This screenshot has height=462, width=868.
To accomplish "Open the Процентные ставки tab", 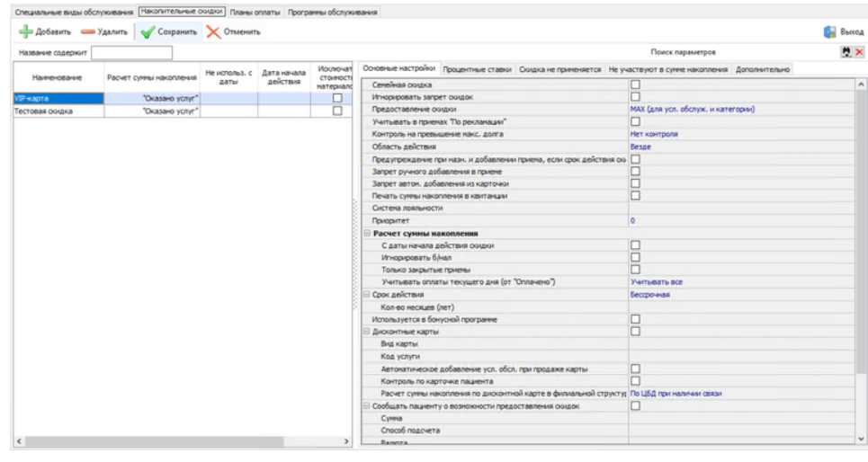I will tap(478, 69).
